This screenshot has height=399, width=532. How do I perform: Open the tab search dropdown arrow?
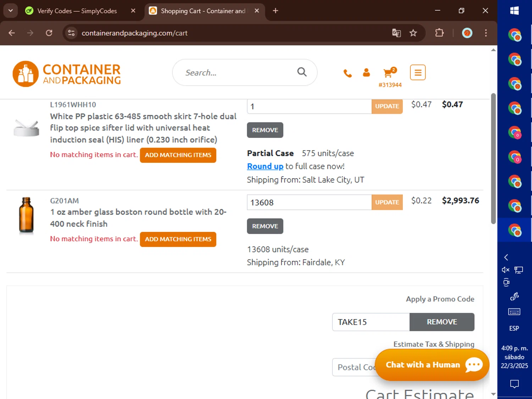[10, 11]
